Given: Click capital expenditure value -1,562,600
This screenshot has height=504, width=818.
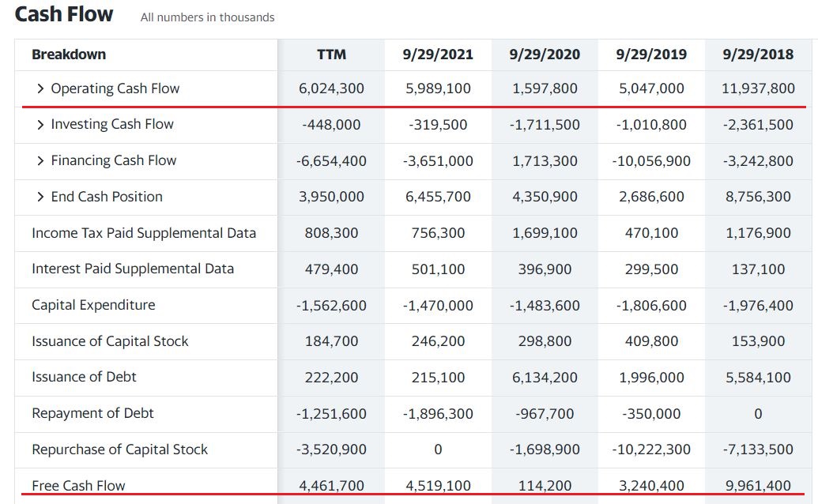Looking at the screenshot, I should point(331,306).
